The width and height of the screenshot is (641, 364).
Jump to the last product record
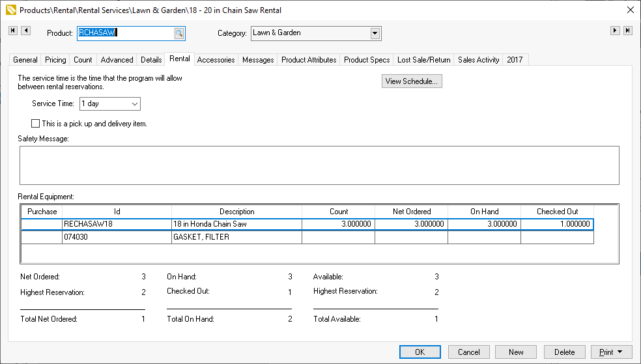pos(627,31)
